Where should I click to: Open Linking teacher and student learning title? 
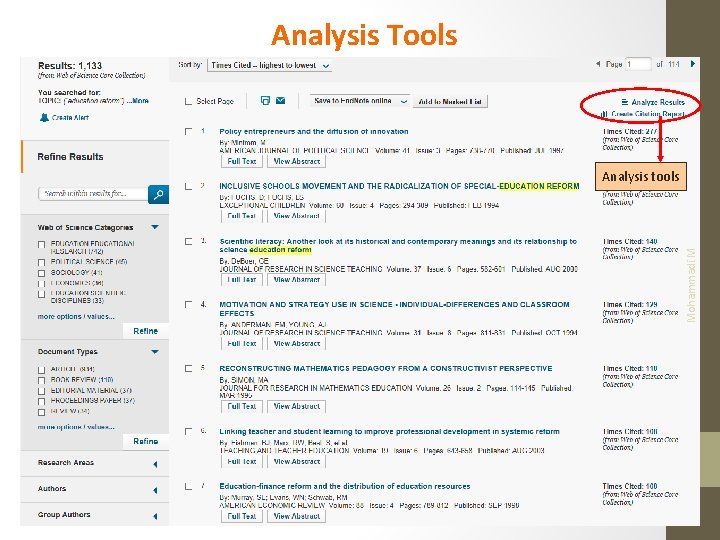pyautogui.click(x=389, y=432)
